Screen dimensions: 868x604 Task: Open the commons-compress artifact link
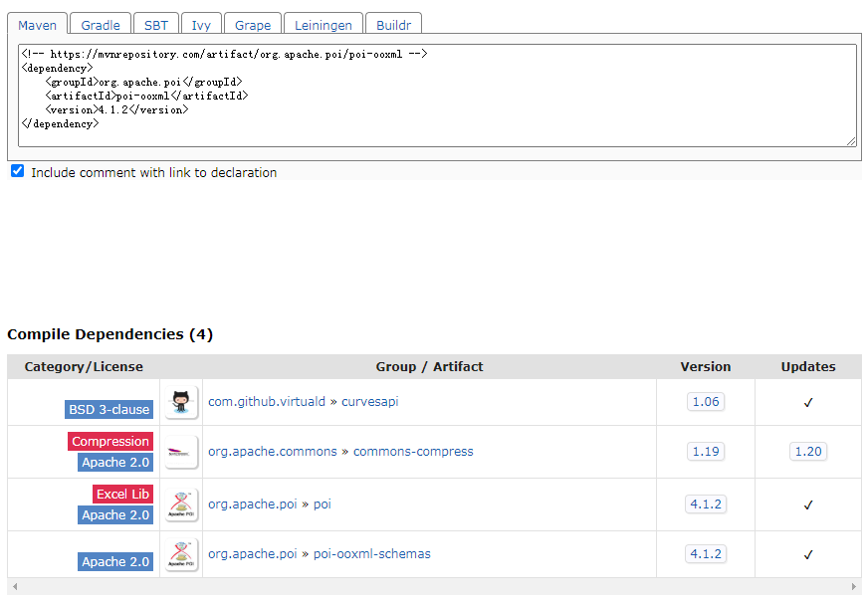(413, 452)
